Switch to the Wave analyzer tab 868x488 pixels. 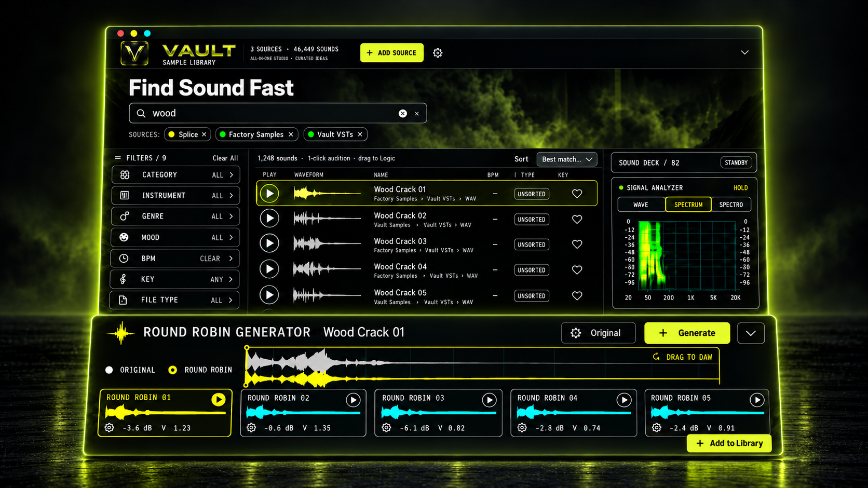point(641,205)
